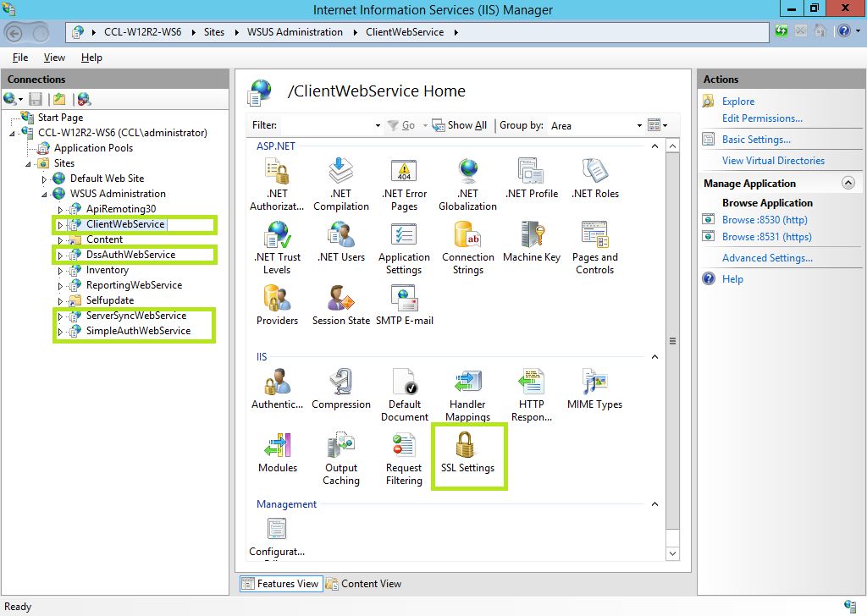This screenshot has height=616, width=867.
Task: Click the Save connections toolbar icon
Action: click(36, 99)
